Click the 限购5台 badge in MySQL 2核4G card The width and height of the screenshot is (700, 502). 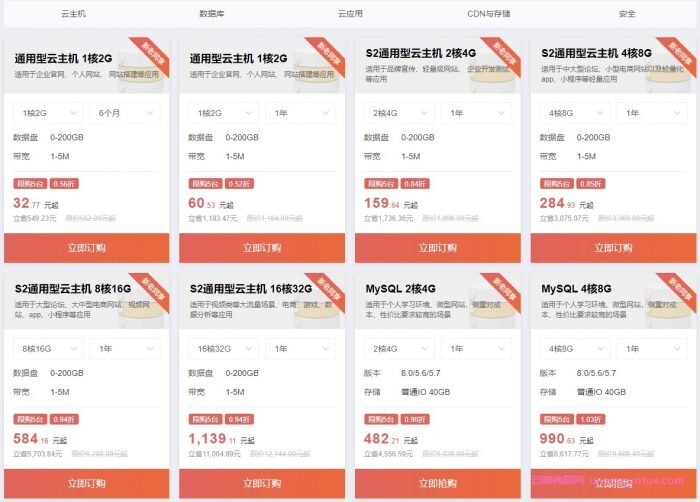tap(381, 419)
